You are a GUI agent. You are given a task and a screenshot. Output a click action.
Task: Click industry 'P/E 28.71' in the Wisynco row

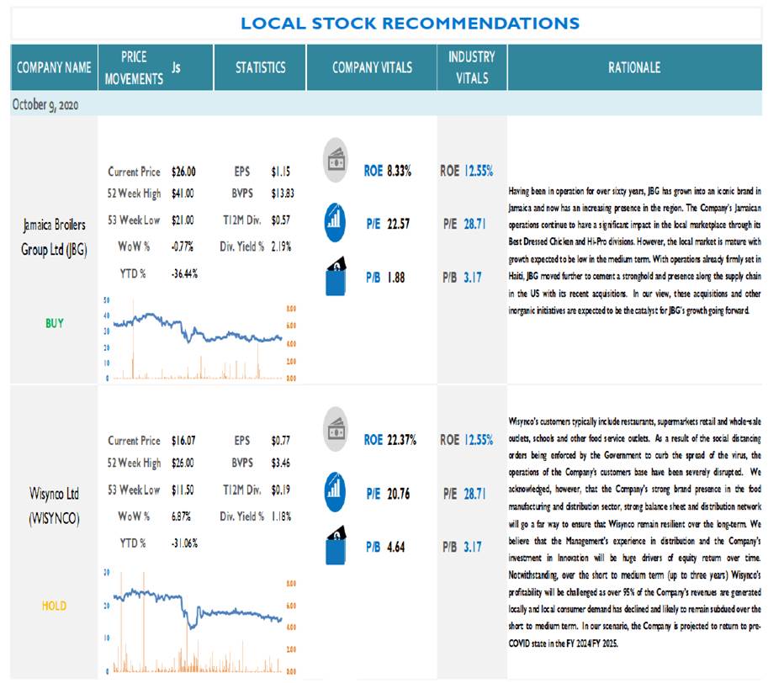(x=464, y=494)
